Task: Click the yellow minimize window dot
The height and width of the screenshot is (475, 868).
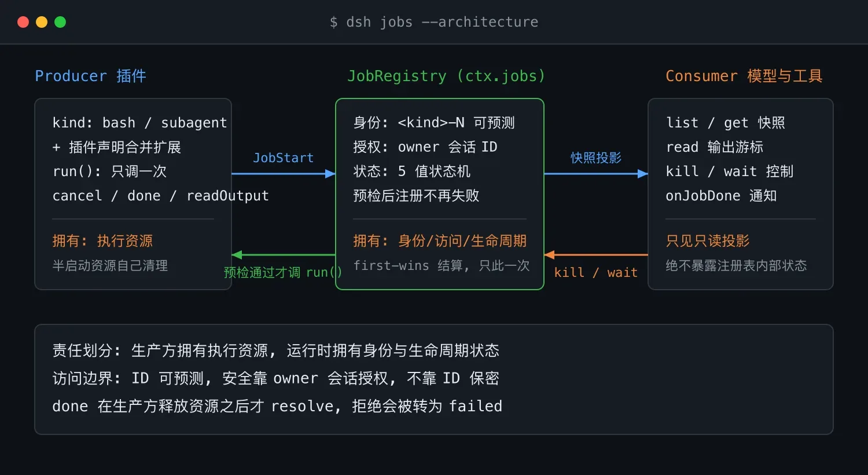Action: pyautogui.click(x=42, y=22)
